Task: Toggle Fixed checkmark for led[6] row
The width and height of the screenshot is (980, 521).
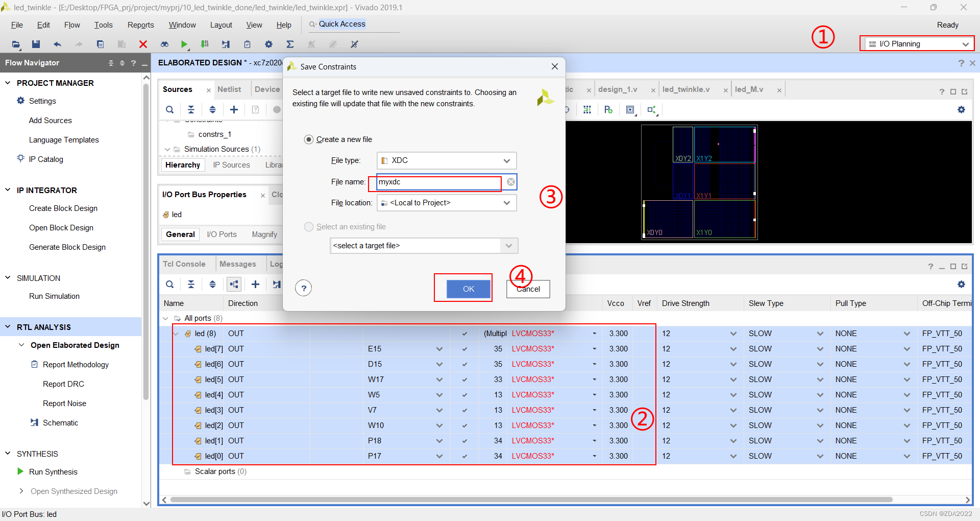Action: pyautogui.click(x=464, y=365)
